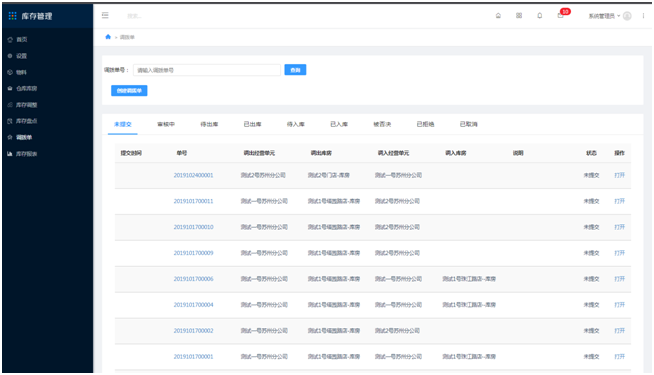Collapse the sidebar with the hamburger icon

pyautogui.click(x=105, y=15)
